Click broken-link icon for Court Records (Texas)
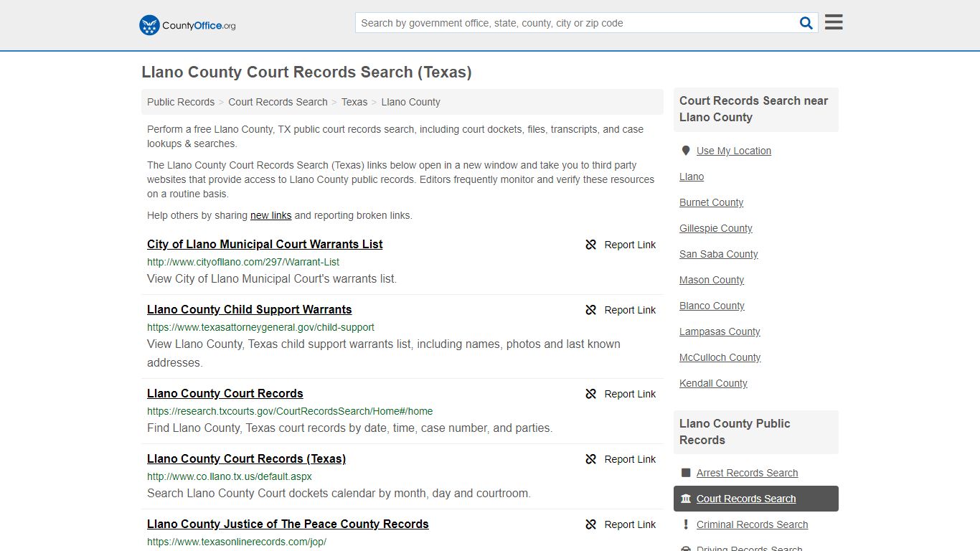Screen dimensions: 980x551 tap(591, 459)
